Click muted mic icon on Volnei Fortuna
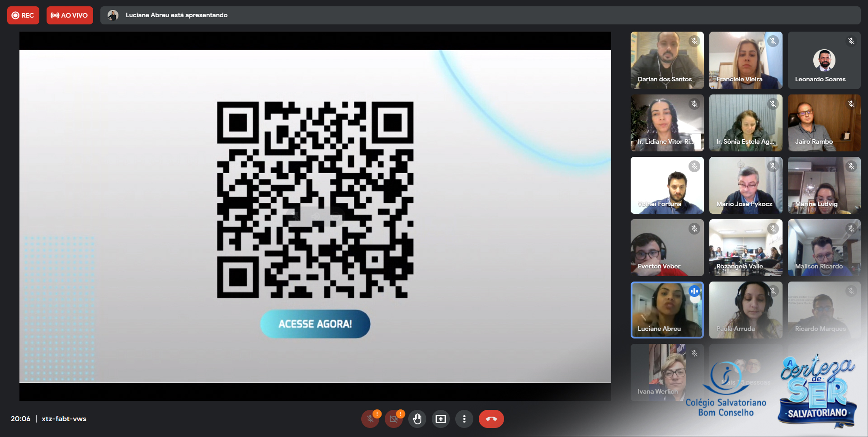This screenshot has width=868, height=437. pos(694,166)
